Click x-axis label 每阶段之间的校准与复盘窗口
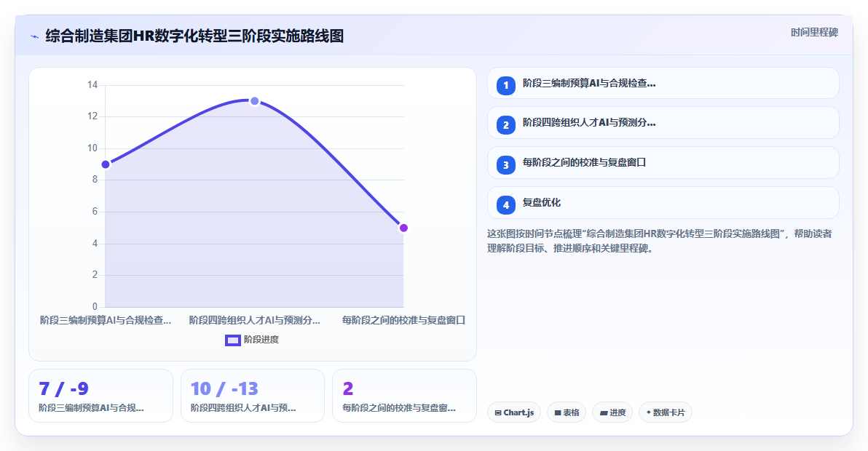Viewport: 868px width, 451px height. coord(403,320)
